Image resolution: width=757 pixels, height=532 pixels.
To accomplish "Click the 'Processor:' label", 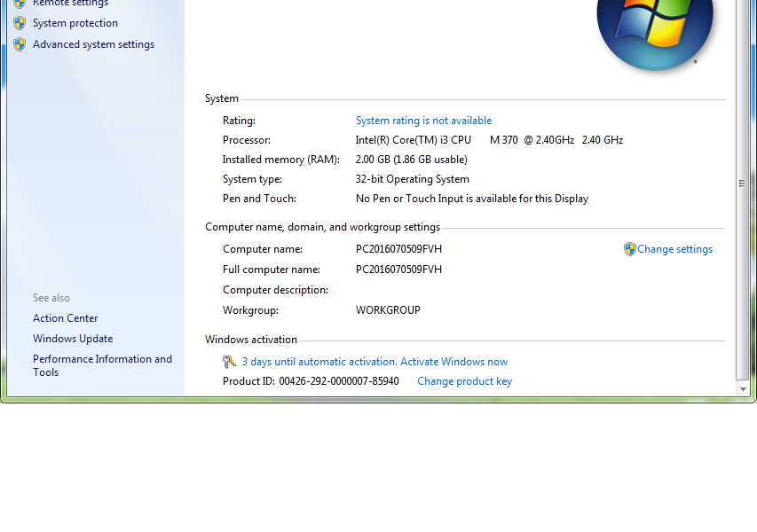I will click(x=247, y=140).
